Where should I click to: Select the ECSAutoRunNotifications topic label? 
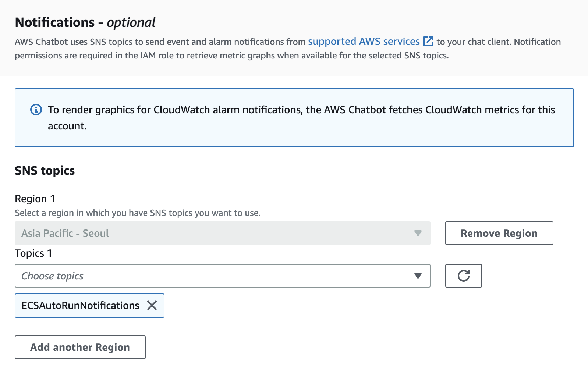[x=80, y=305]
